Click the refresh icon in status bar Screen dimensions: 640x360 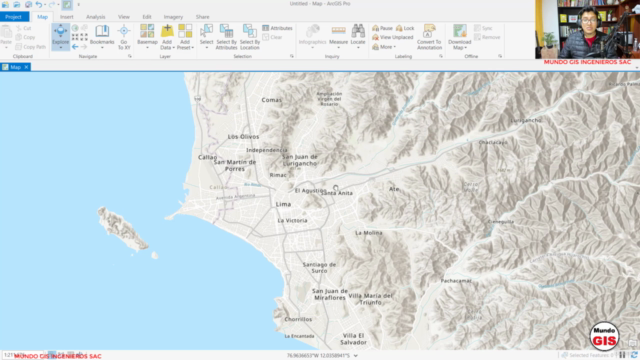coord(634,355)
